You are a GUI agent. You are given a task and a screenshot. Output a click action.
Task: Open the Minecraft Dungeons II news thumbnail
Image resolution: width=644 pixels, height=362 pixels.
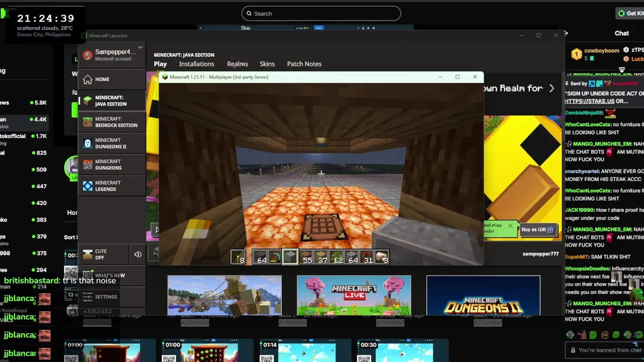(x=483, y=295)
